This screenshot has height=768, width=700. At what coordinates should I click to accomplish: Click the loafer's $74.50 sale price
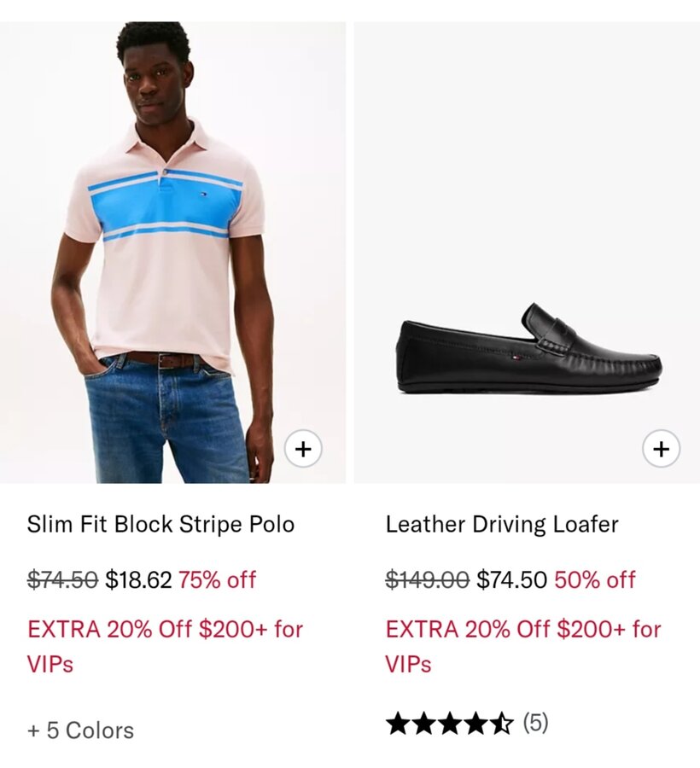tap(511, 580)
